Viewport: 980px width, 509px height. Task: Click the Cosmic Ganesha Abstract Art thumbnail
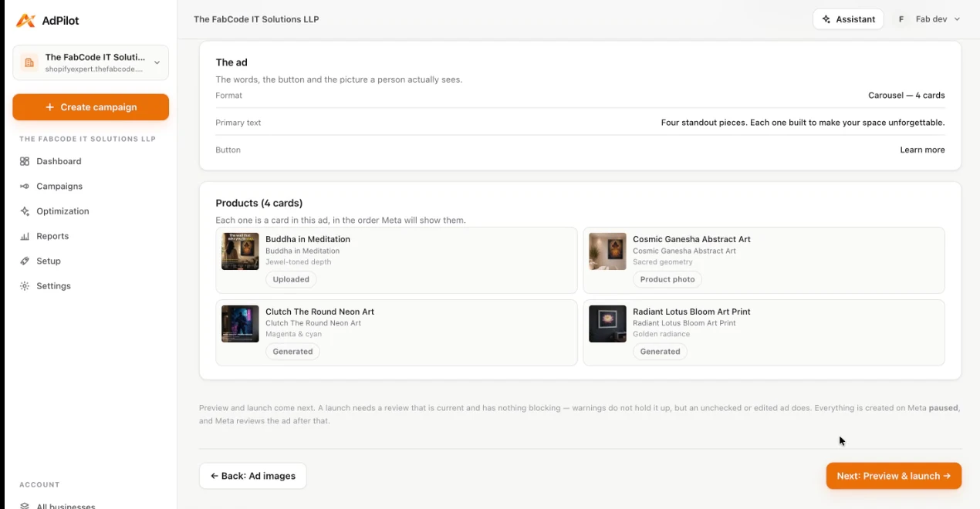click(607, 251)
